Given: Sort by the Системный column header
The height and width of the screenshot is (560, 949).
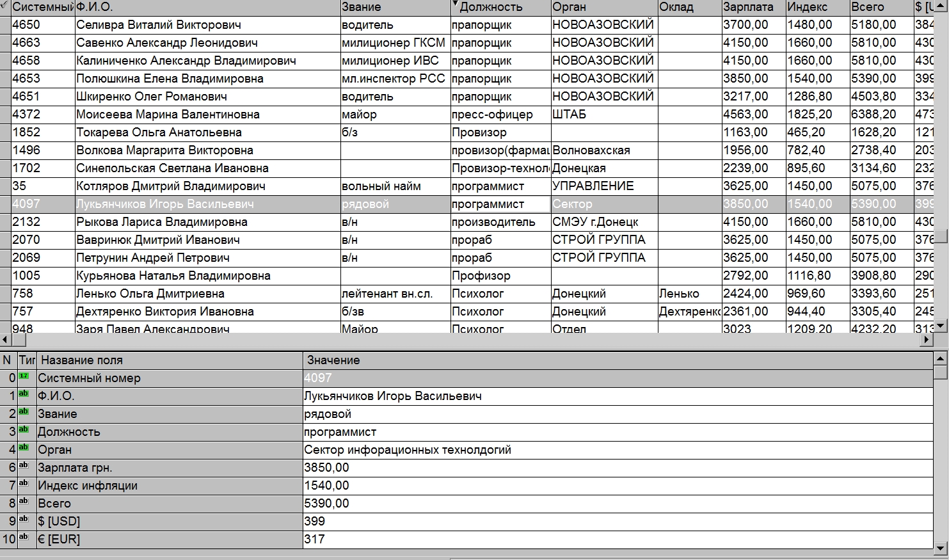Looking at the screenshot, I should (43, 7).
